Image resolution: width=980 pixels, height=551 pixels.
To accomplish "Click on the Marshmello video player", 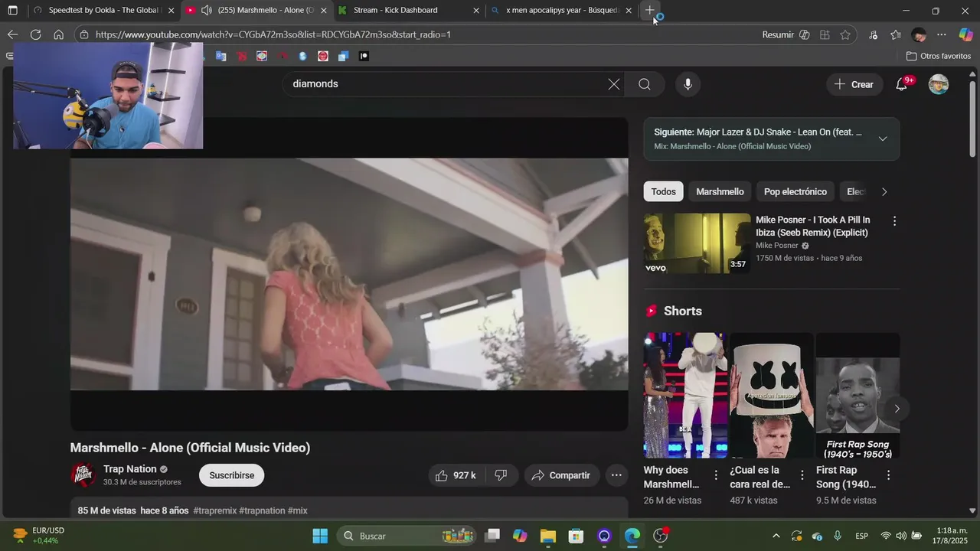I will point(349,274).
